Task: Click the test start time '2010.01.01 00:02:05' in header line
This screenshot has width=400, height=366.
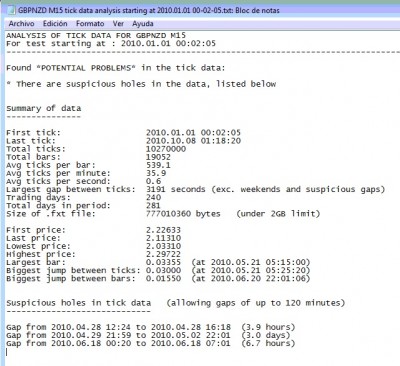Action: coord(168,43)
